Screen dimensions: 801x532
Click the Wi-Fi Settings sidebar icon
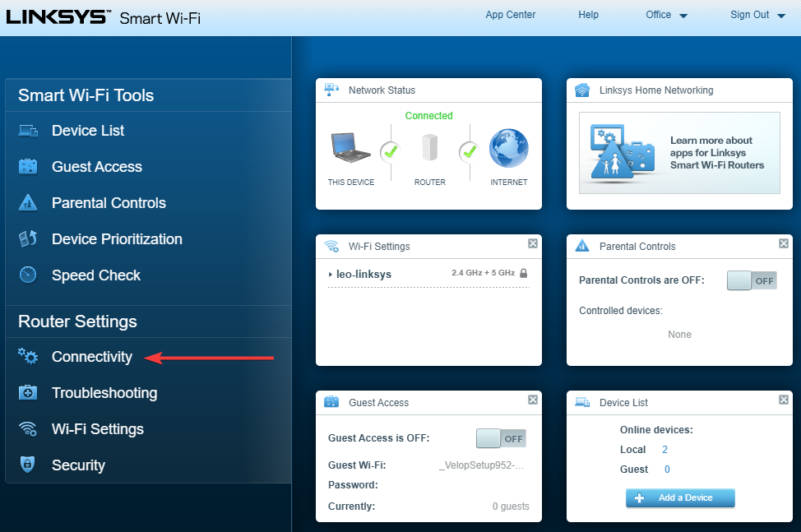click(x=28, y=429)
